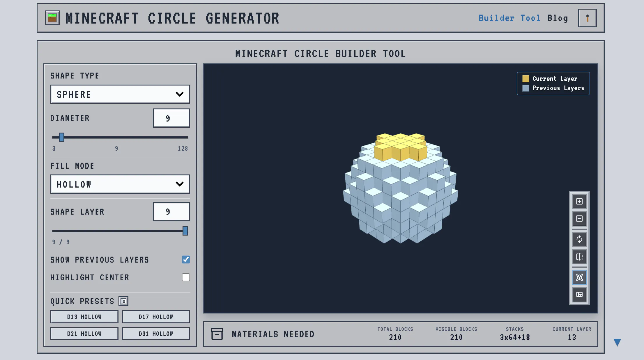Select the 3D cube view icon
This screenshot has height=360, width=644.
[x=579, y=277]
